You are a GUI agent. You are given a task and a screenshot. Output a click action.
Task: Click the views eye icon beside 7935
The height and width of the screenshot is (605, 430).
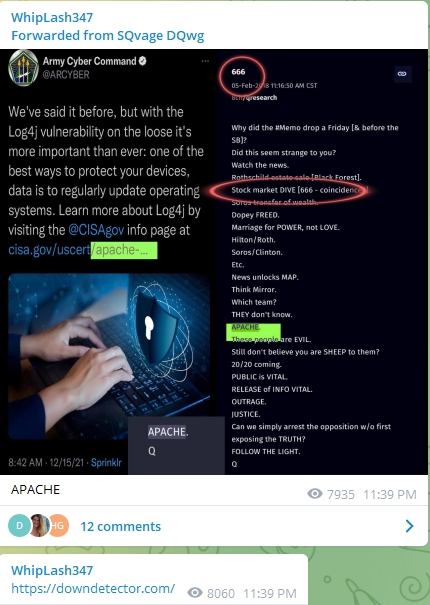[315, 494]
